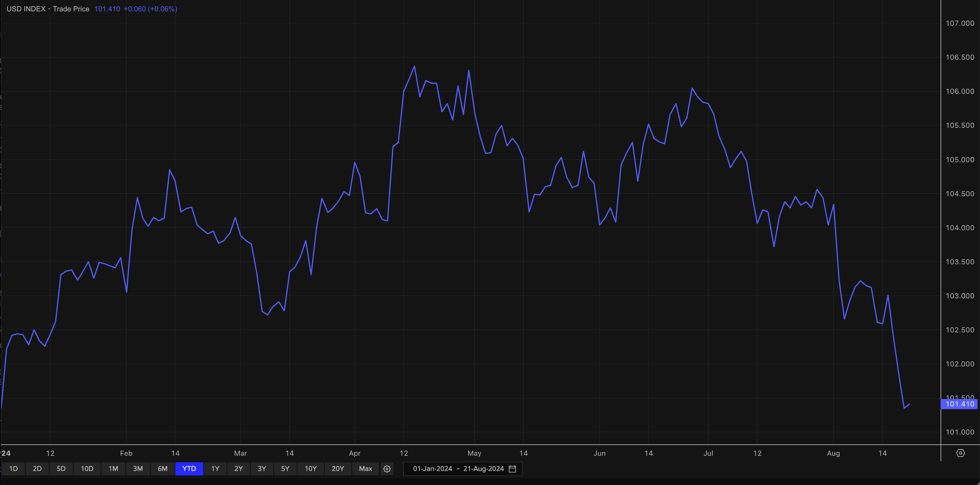
Task: Click the 106.500 price axis label
Action: pos(960,57)
